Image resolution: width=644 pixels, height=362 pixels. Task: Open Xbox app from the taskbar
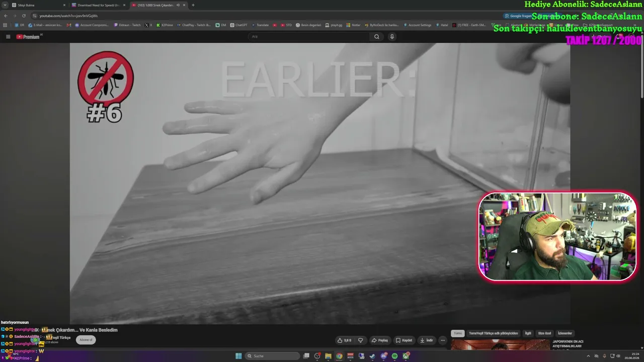coord(406,356)
